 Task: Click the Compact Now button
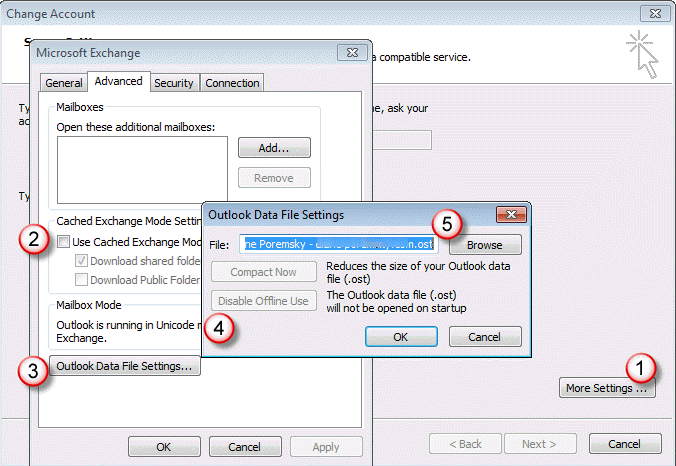pyautogui.click(x=263, y=272)
